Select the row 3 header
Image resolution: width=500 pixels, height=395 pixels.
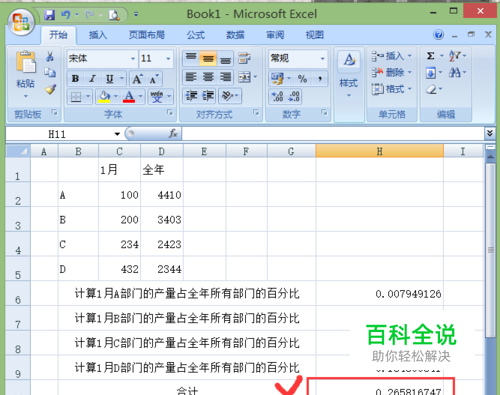(18, 219)
